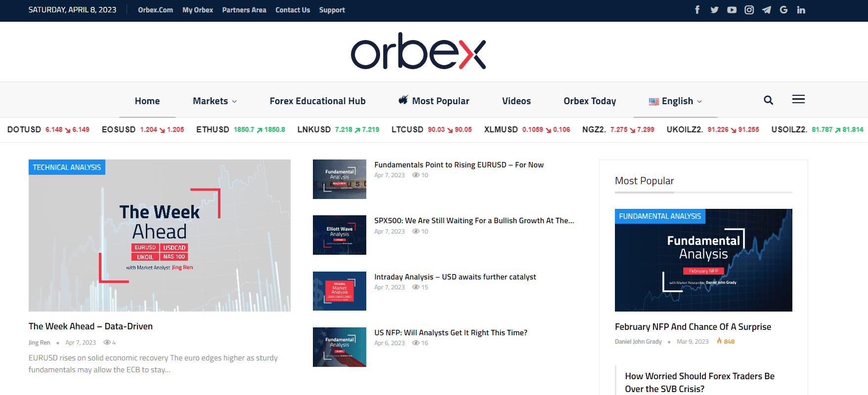868x395 pixels.
Task: Click views eye icon under The Week Ahead
Action: [107, 342]
